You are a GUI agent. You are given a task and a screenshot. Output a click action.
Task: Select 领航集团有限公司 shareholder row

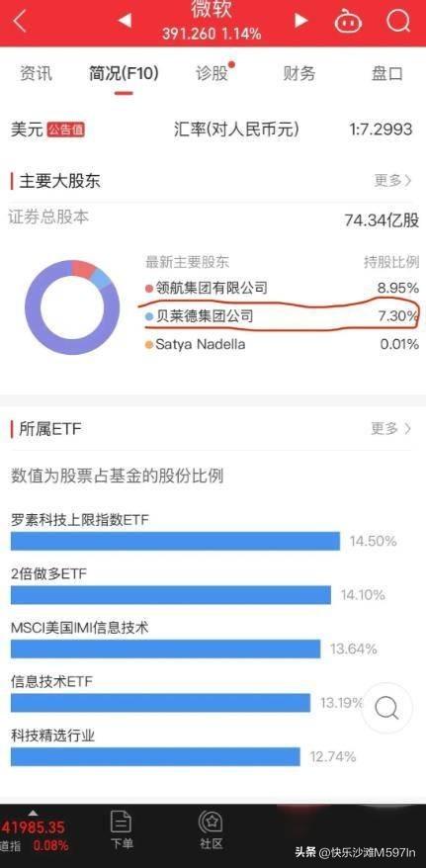coord(282,288)
